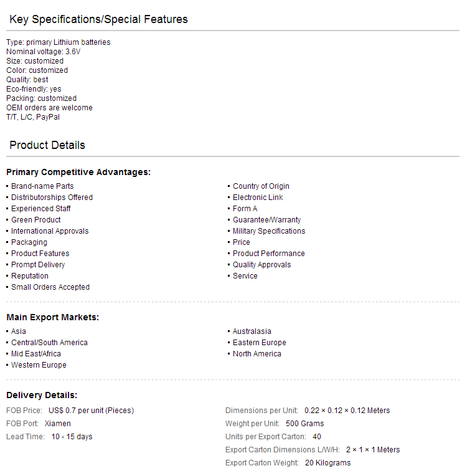Viewport: 475px width, 476px height.
Task: Click the FOB Price value text
Action: 91,411
